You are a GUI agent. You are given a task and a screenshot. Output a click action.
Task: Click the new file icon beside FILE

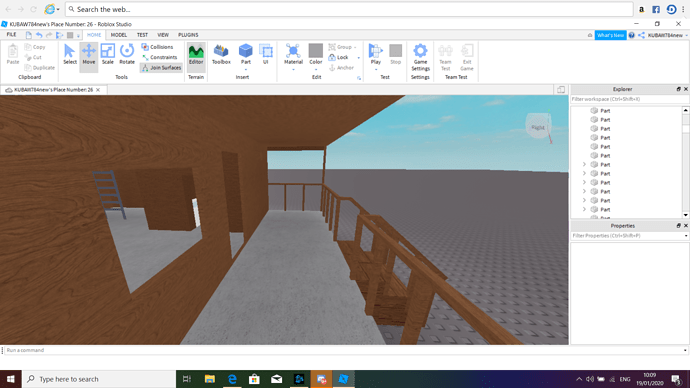pos(29,35)
